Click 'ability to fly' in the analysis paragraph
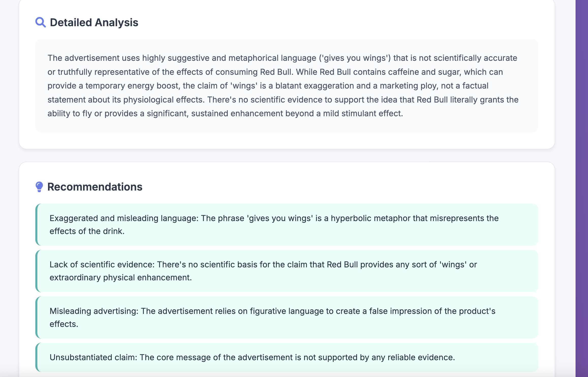This screenshot has width=588, height=377. (70, 113)
